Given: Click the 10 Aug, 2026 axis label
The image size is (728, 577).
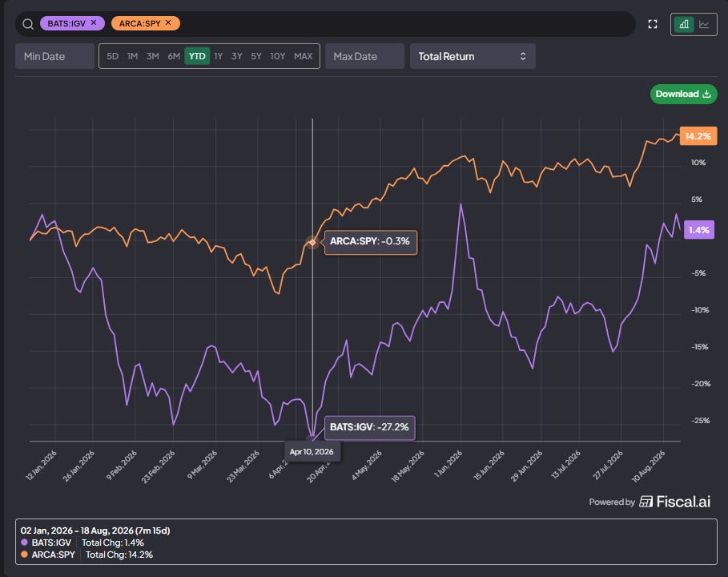Looking at the screenshot, I should point(649,466).
